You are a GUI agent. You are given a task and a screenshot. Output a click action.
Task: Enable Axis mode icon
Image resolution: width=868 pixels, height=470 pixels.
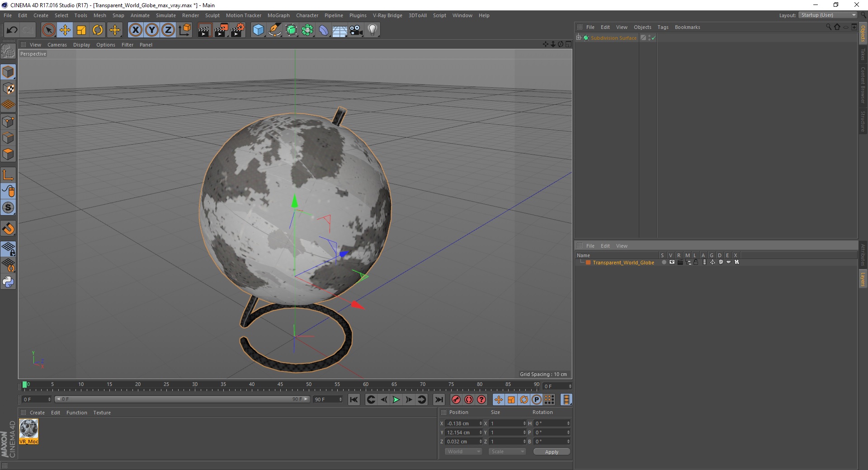point(8,175)
